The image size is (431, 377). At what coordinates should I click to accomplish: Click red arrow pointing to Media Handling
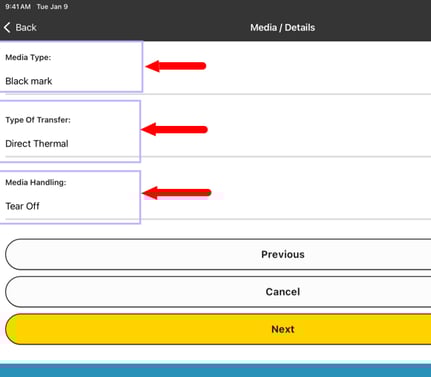click(177, 193)
